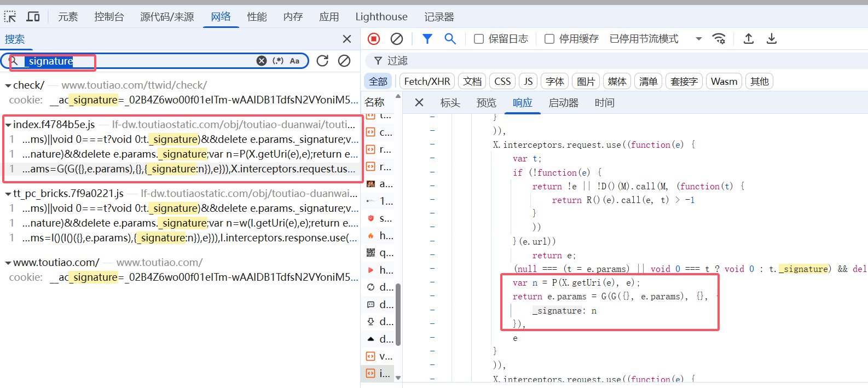The image size is (868, 388).
Task: Toggle regular expression search option
Action: (x=278, y=61)
